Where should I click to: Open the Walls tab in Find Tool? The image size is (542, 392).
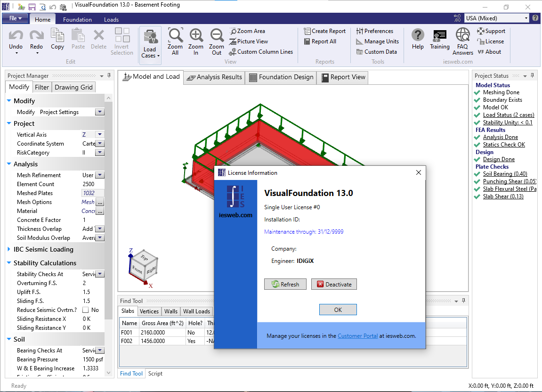[x=171, y=311]
